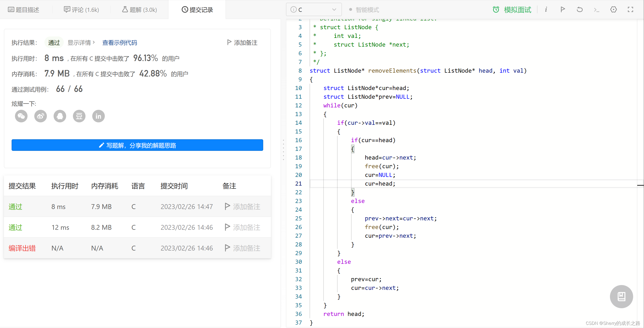Click 添加备注 in the result card

242,42
